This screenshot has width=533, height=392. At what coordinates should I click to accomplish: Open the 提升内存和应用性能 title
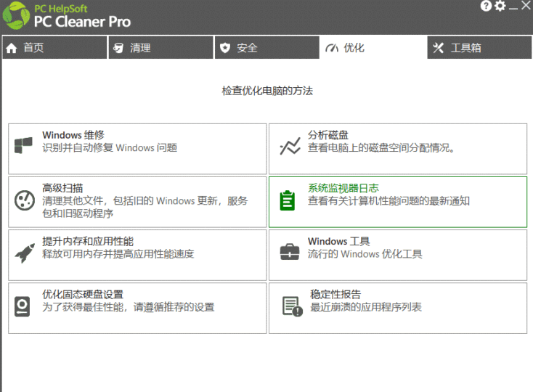pyautogui.click(x=88, y=242)
